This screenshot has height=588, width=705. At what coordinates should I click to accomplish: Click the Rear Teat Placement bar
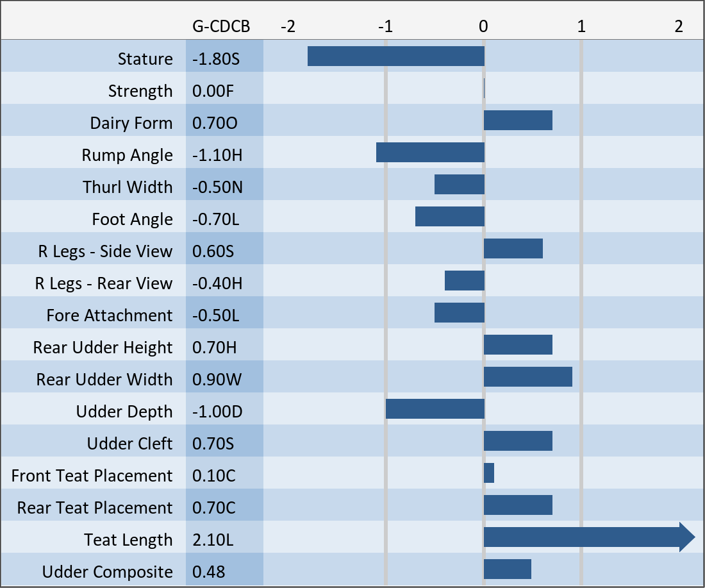point(518,505)
